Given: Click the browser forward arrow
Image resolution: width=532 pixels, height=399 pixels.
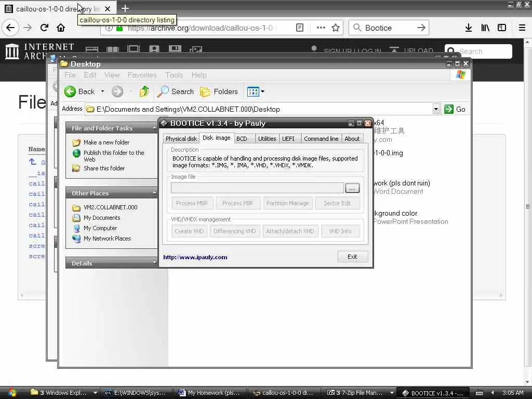Looking at the screenshot, I should coord(28,28).
